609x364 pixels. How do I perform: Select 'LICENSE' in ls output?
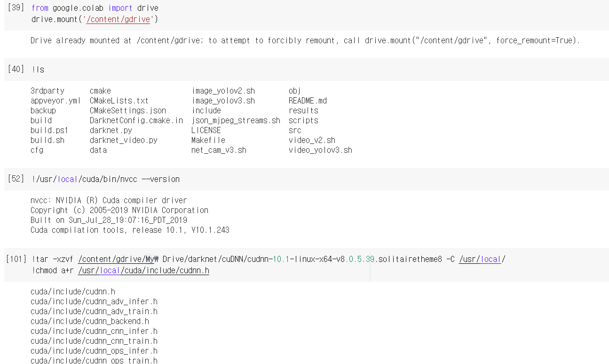click(x=206, y=130)
